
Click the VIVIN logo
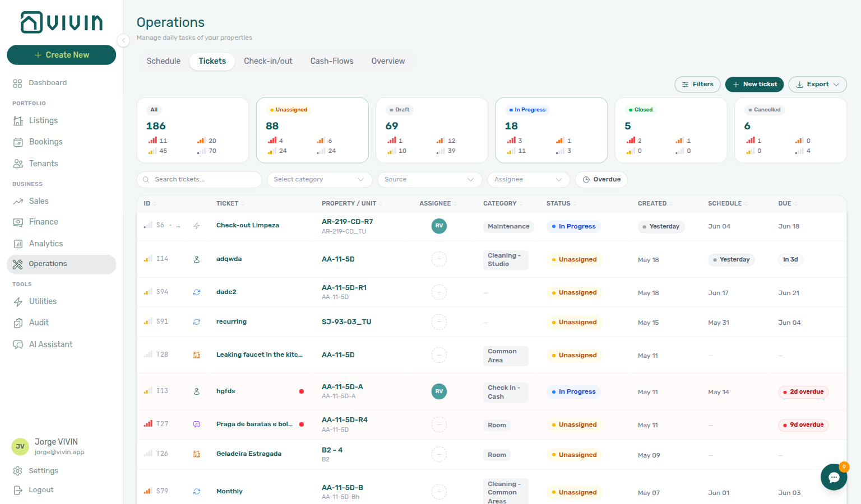pos(62,22)
